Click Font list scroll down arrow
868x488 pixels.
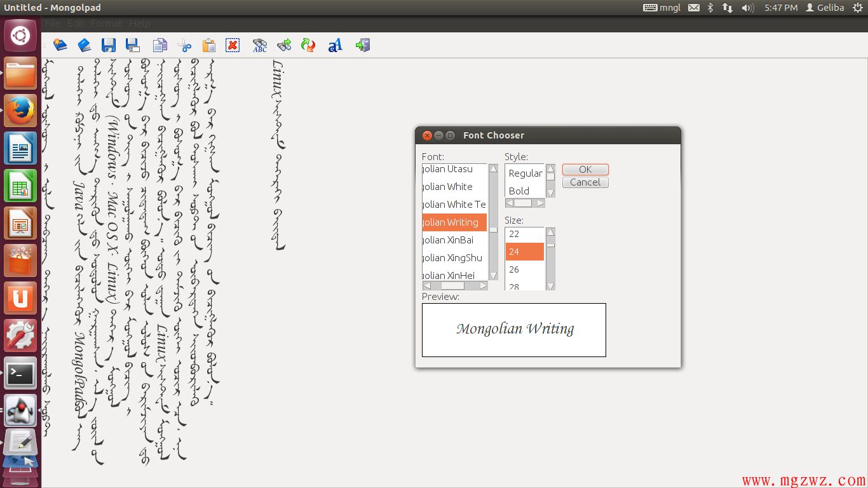coord(493,276)
